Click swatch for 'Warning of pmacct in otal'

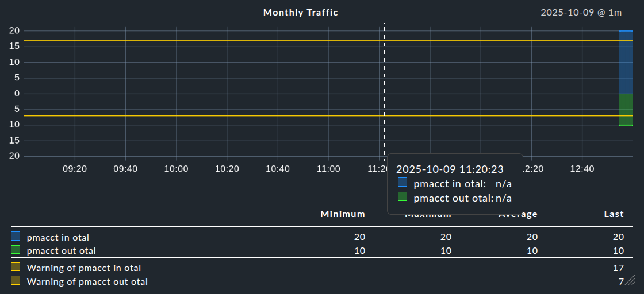[16, 267]
